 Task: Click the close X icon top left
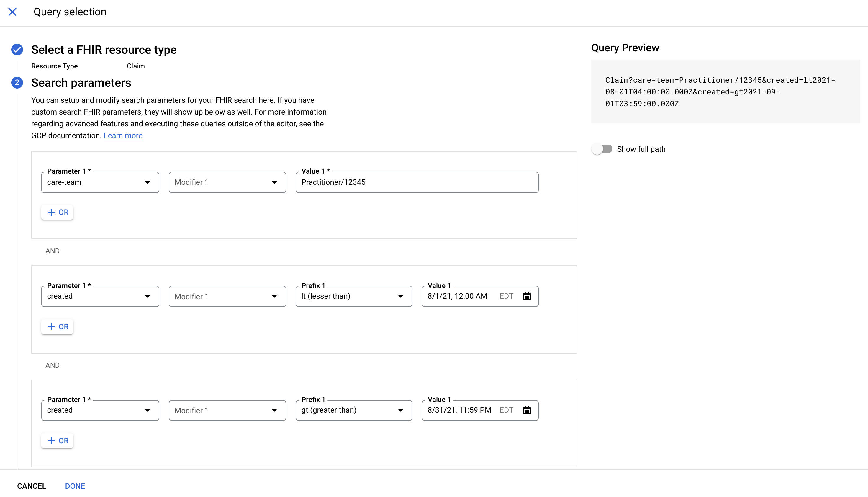click(x=12, y=11)
